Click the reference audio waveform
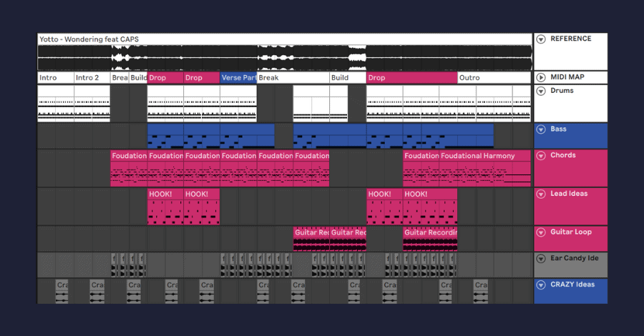The image size is (644, 336). click(x=285, y=58)
